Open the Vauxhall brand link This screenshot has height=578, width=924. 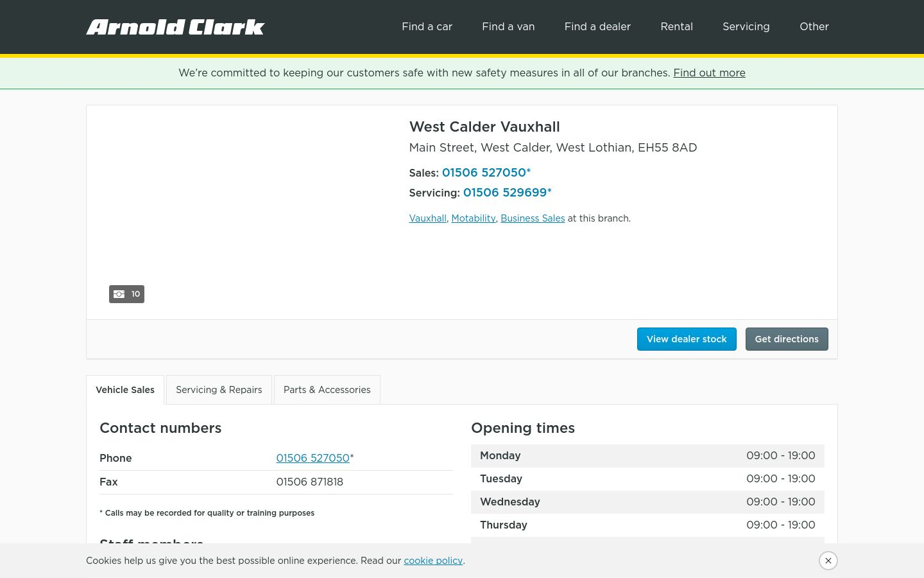coord(427,218)
